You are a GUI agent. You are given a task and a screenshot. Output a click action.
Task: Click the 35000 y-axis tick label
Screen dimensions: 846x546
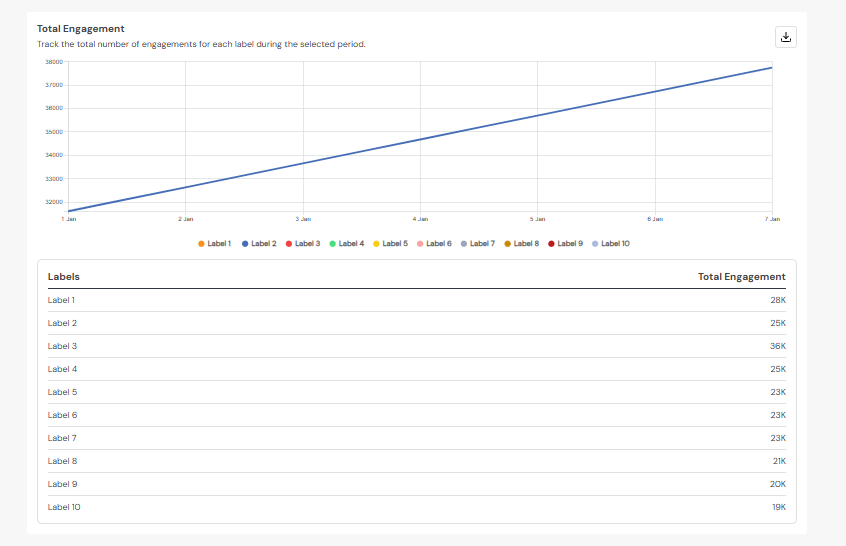click(54, 132)
